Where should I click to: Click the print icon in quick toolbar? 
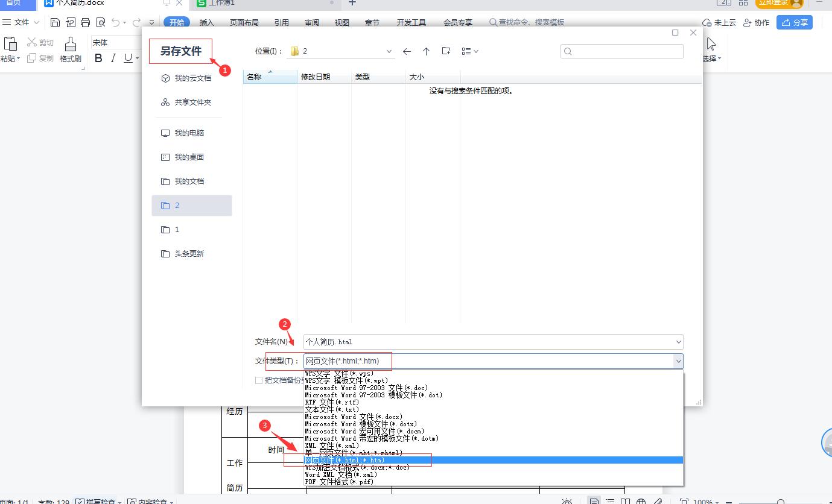(85, 22)
